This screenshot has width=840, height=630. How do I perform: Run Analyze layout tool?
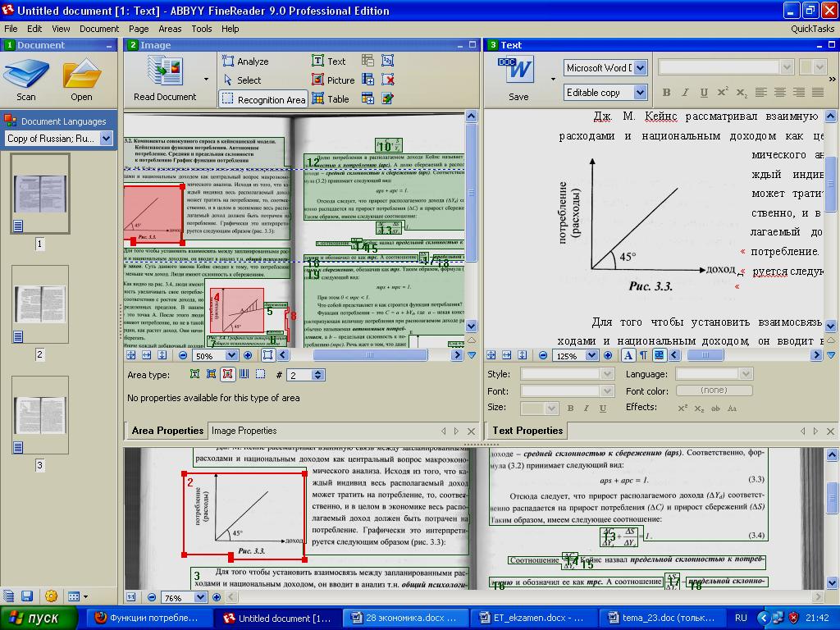(x=244, y=61)
